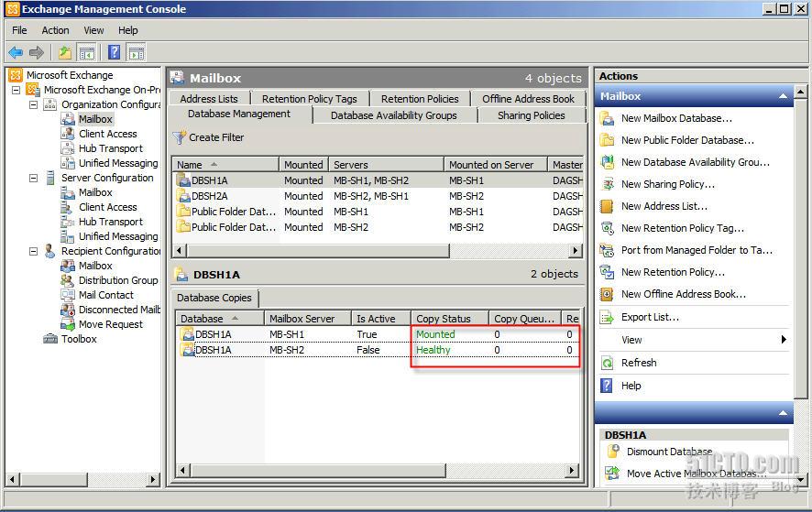Click Microsoft Exchange root node icon

click(16, 76)
